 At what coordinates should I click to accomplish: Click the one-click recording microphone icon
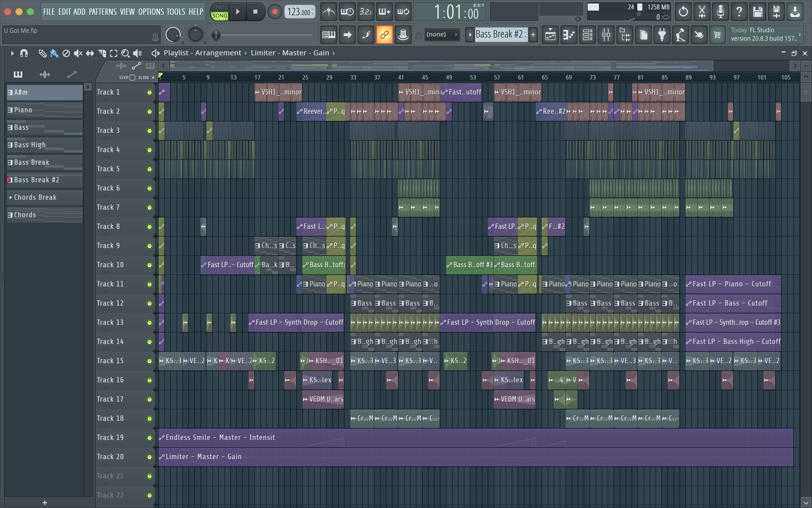point(720,12)
